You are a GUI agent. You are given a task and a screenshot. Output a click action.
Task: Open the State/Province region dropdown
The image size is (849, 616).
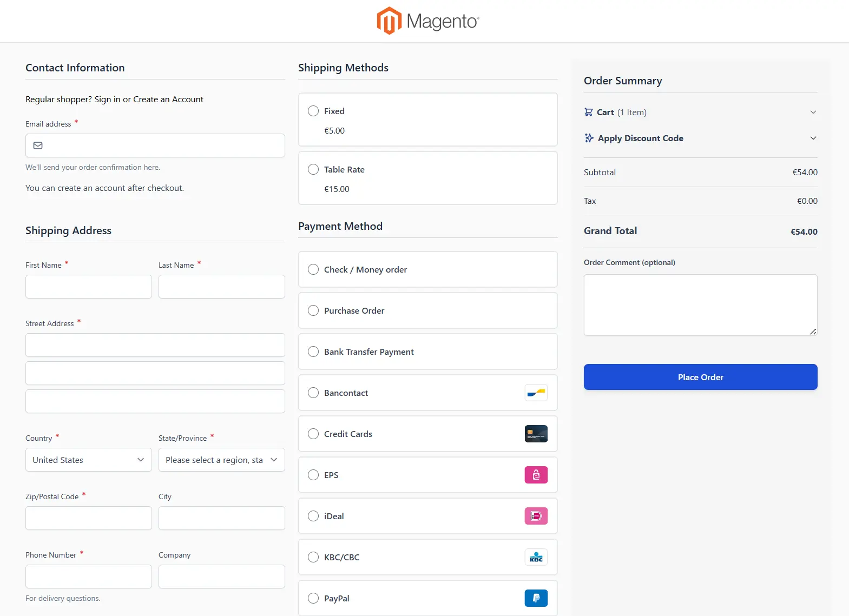(x=221, y=460)
